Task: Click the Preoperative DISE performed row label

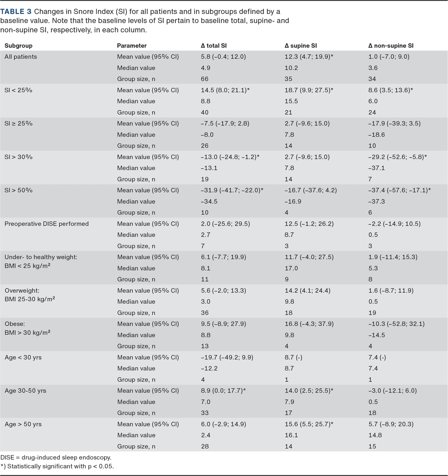Action: [x=47, y=224]
